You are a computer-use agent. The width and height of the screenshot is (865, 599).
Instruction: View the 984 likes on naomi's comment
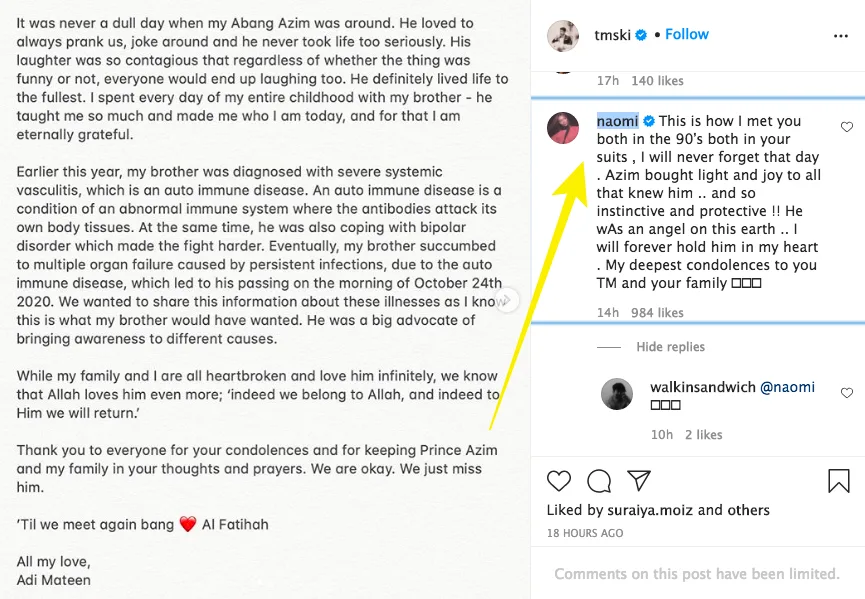(x=657, y=313)
